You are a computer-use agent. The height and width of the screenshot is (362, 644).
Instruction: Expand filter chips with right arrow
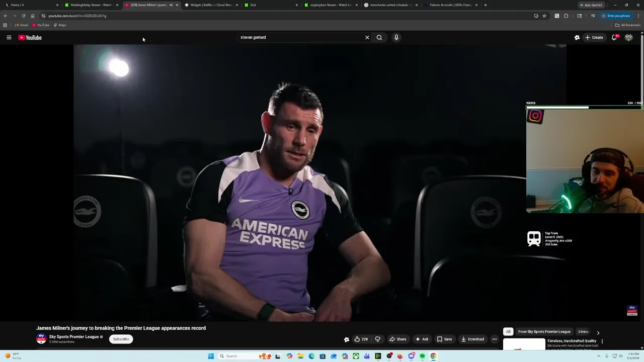tap(598, 332)
